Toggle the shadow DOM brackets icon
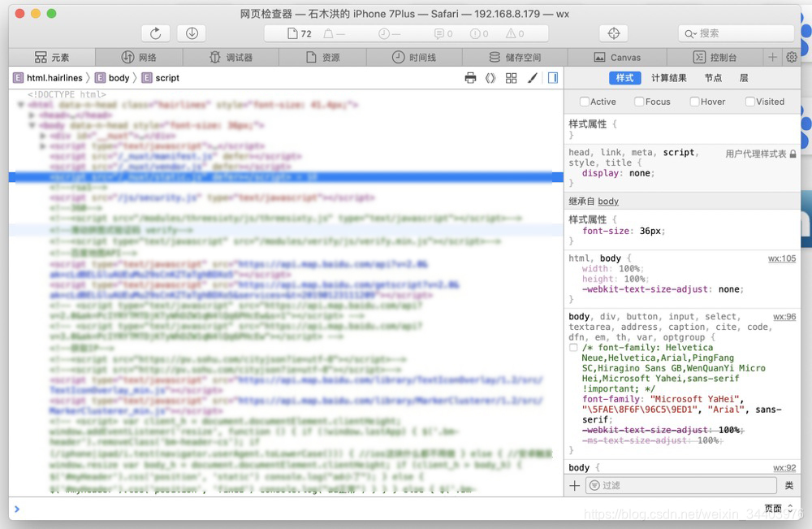Image resolution: width=812 pixels, height=529 pixels. click(x=490, y=78)
